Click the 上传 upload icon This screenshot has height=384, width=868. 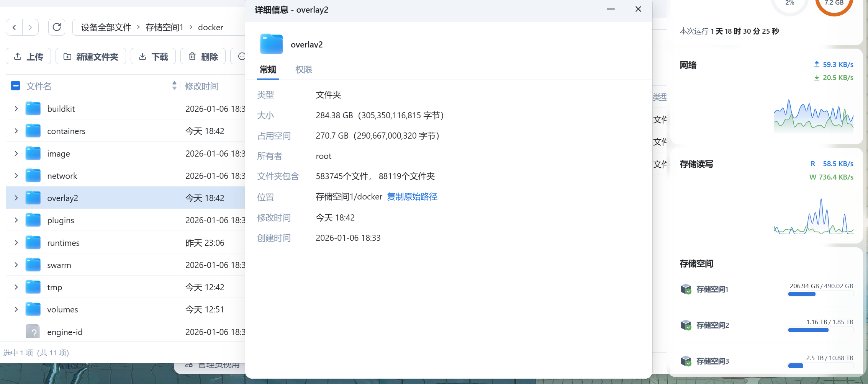click(x=17, y=56)
